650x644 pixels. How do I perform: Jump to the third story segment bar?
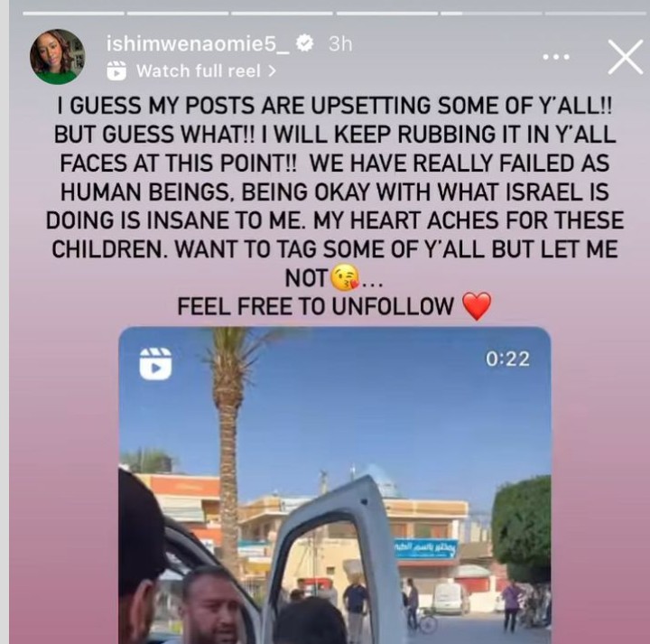point(282,14)
